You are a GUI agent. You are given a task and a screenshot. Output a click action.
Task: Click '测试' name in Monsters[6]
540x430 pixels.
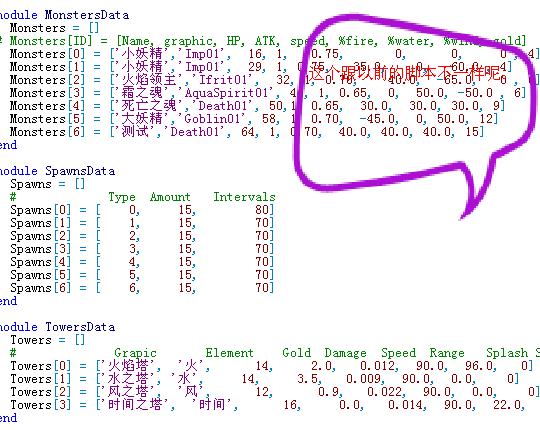pos(135,132)
